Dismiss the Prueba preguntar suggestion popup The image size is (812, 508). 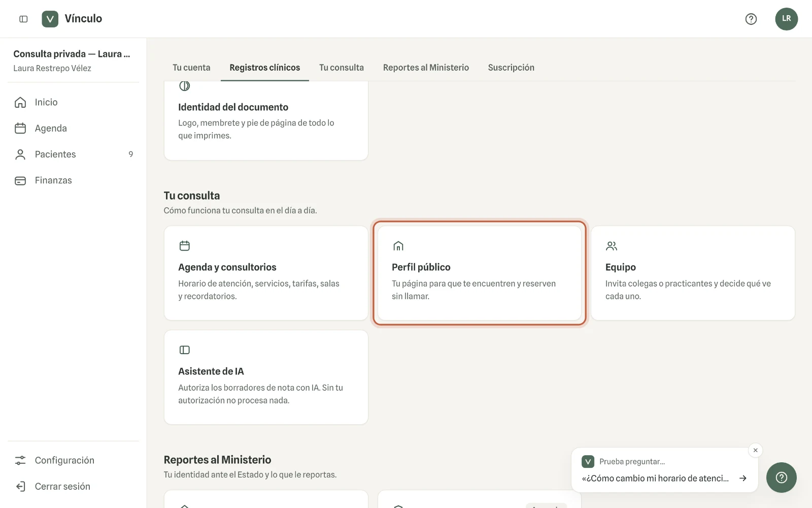click(755, 450)
